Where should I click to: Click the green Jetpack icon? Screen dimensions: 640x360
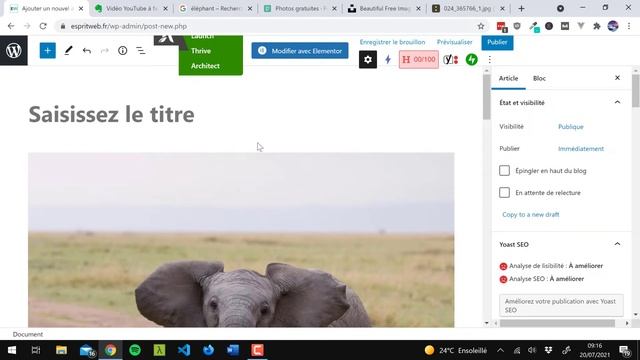tap(471, 60)
